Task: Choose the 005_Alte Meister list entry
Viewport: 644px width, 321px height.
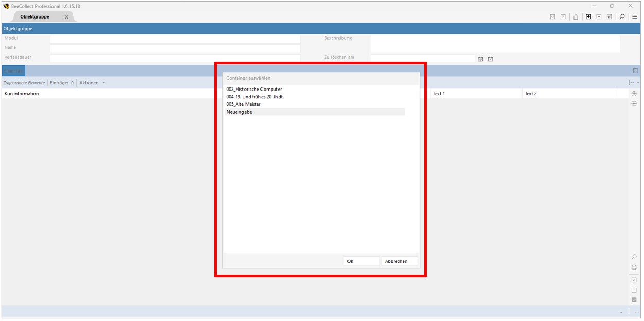Action: pyautogui.click(x=243, y=104)
